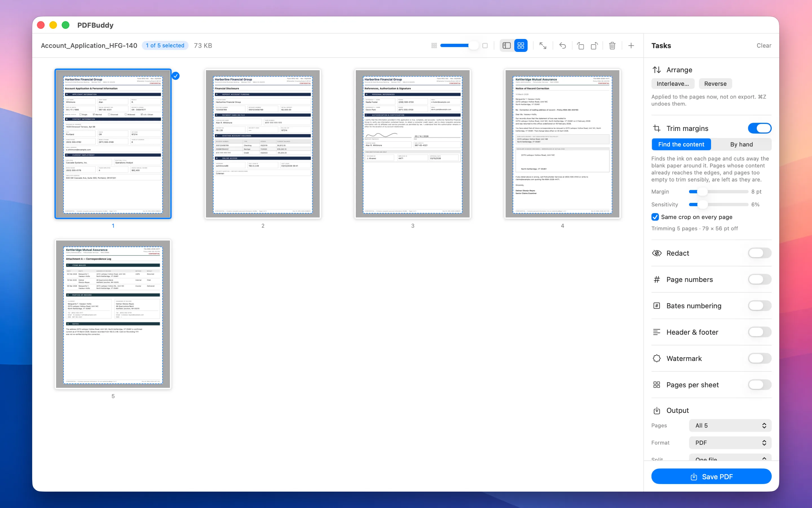Click the Interleave… button
Screen dimensions: 812x508
point(673,84)
